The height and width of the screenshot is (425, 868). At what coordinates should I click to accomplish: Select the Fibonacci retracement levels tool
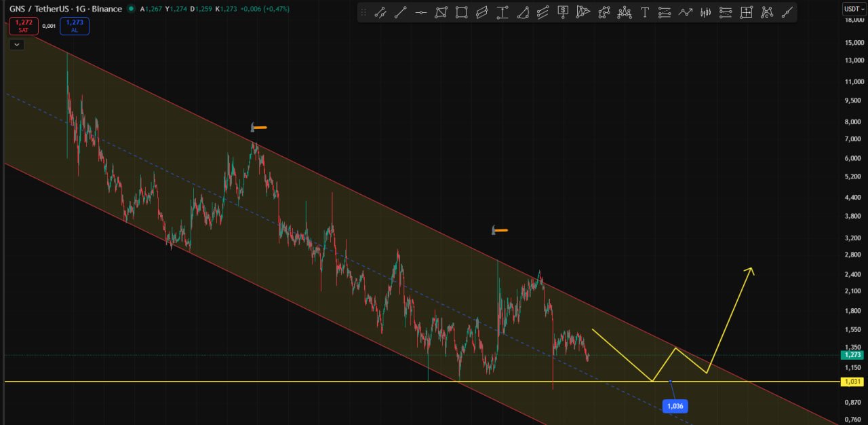(x=665, y=12)
